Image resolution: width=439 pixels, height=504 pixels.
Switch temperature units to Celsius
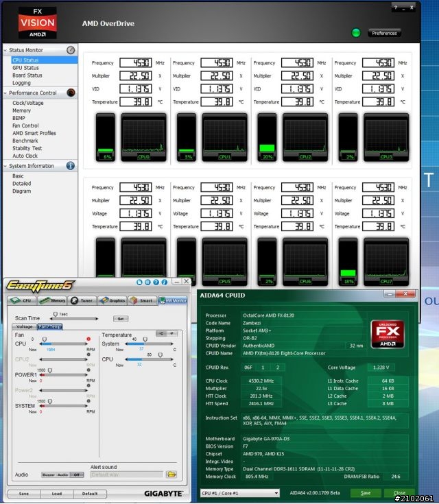click(161, 333)
